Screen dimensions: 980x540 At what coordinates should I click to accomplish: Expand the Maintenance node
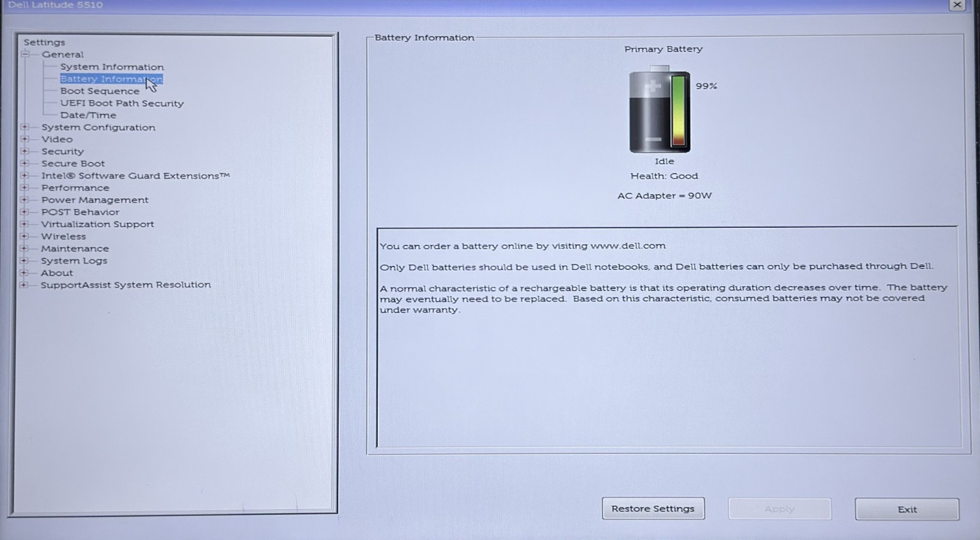point(24,249)
